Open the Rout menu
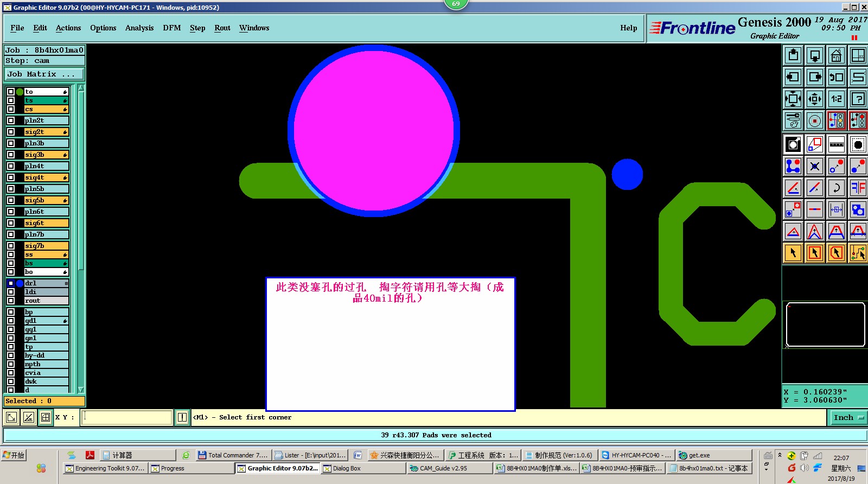Viewport: 868px width, 484px height. 222,28
